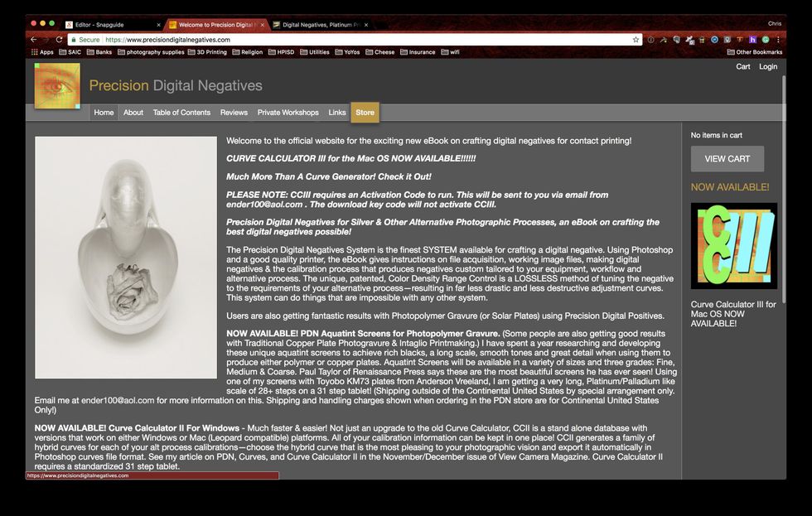
Task: Open the Apps grid shortcut
Action: (x=42, y=52)
